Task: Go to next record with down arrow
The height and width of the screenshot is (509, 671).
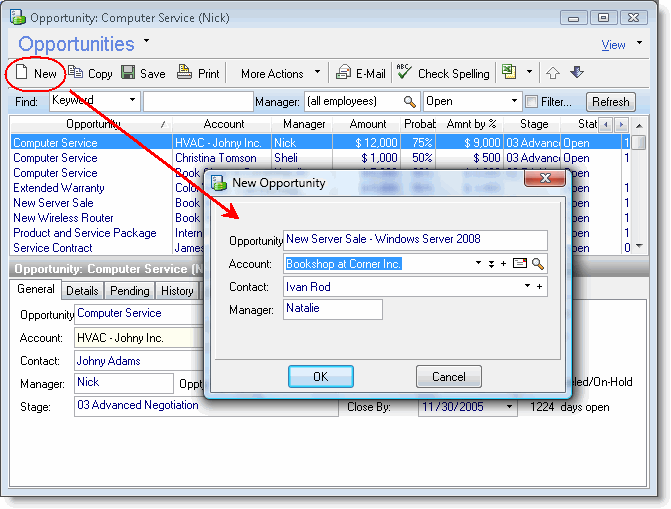Action: click(577, 73)
